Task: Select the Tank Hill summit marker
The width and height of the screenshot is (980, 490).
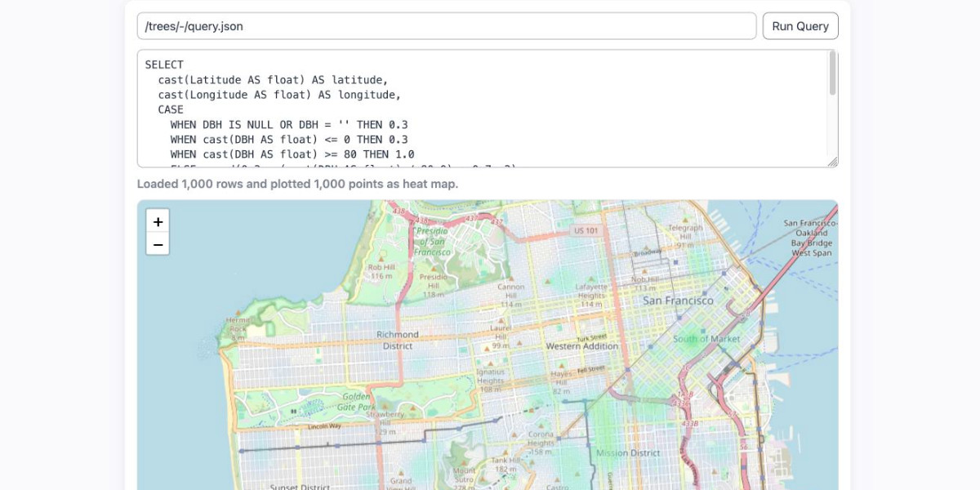Action: click(x=506, y=452)
